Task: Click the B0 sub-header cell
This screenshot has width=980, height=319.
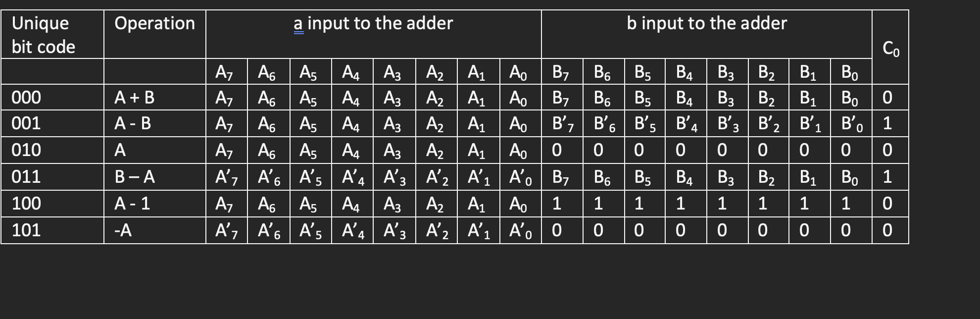Action: click(851, 72)
